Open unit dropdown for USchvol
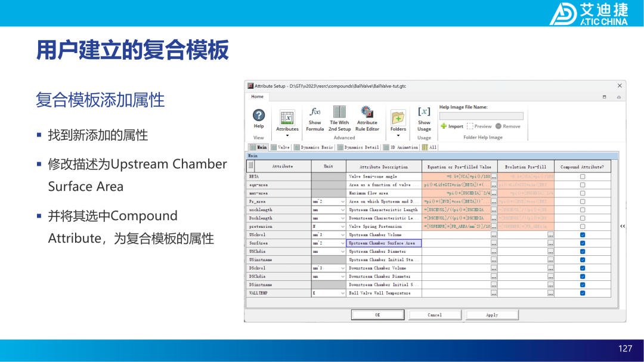Image resolution: width=644 pixels, height=362 pixels. pyautogui.click(x=342, y=235)
